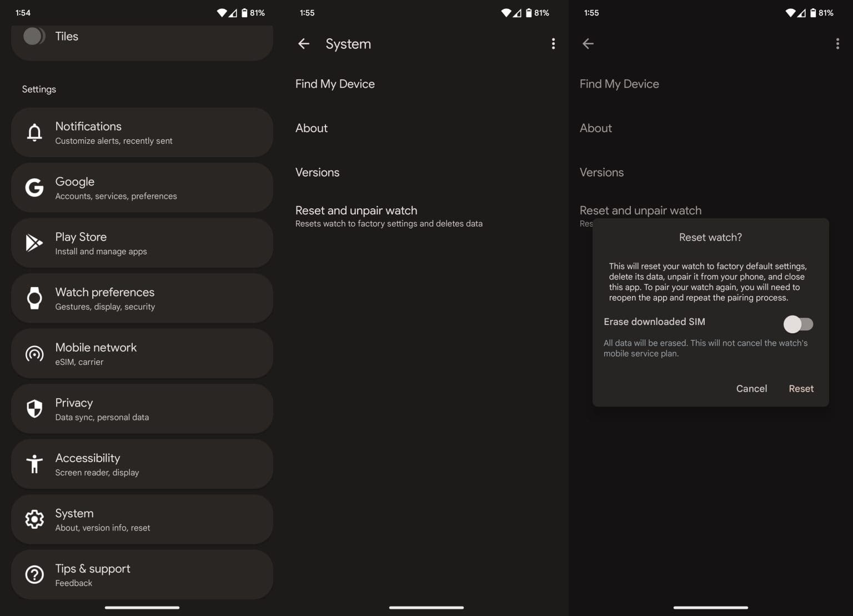The width and height of the screenshot is (853, 616).
Task: Open the Privacy shield icon
Action: 34,409
